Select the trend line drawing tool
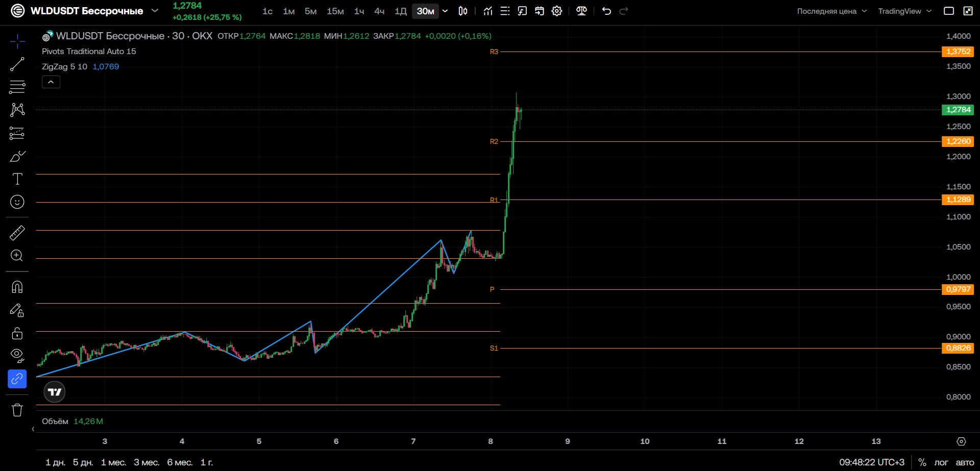 (17, 64)
